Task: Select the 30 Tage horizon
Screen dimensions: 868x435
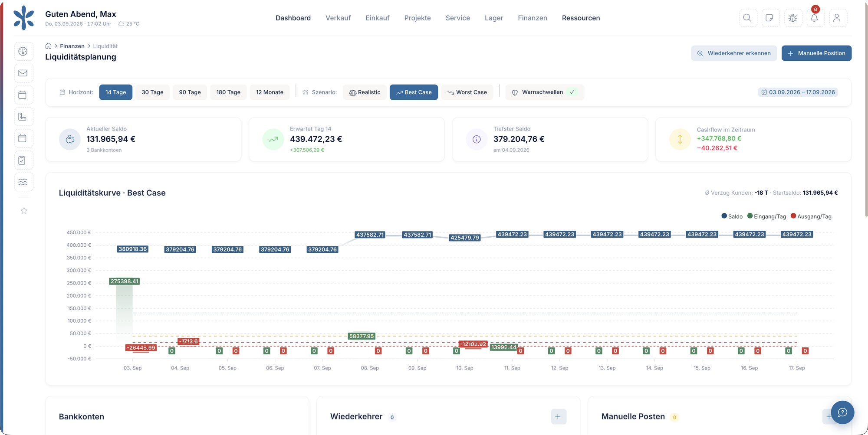Action: click(x=152, y=92)
